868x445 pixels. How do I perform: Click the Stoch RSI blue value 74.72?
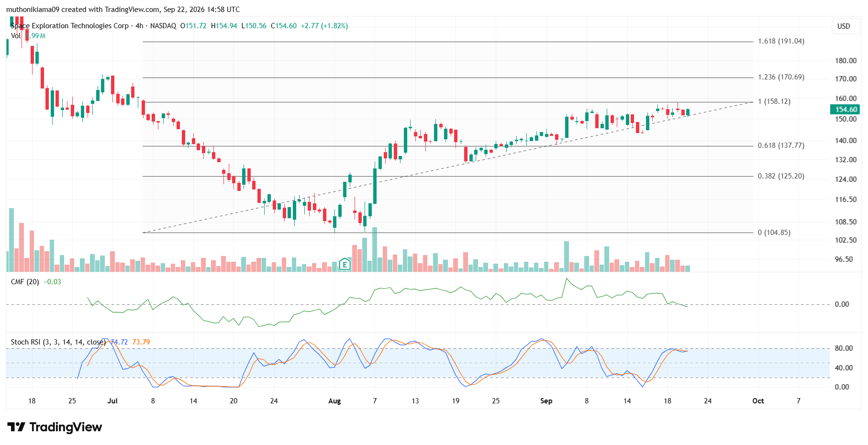(119, 342)
